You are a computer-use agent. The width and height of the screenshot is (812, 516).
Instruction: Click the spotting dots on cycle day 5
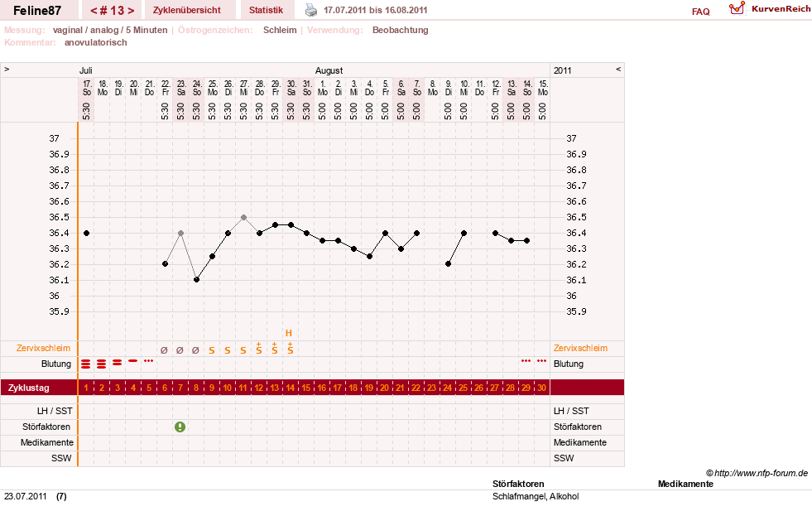[x=149, y=360]
